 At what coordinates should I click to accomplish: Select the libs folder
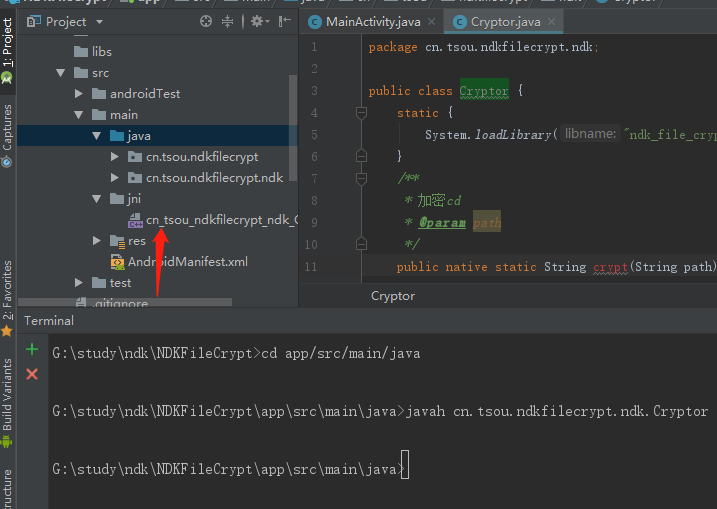coord(92,52)
